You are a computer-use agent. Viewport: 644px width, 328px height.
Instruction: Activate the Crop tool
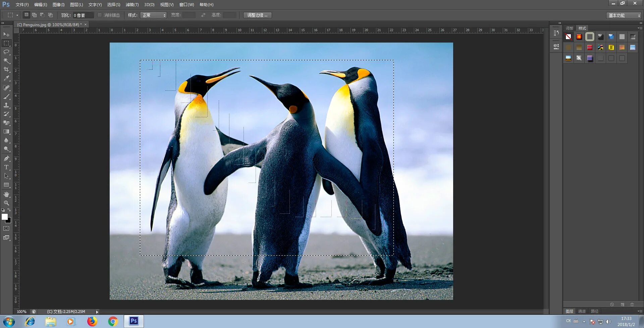coord(6,69)
